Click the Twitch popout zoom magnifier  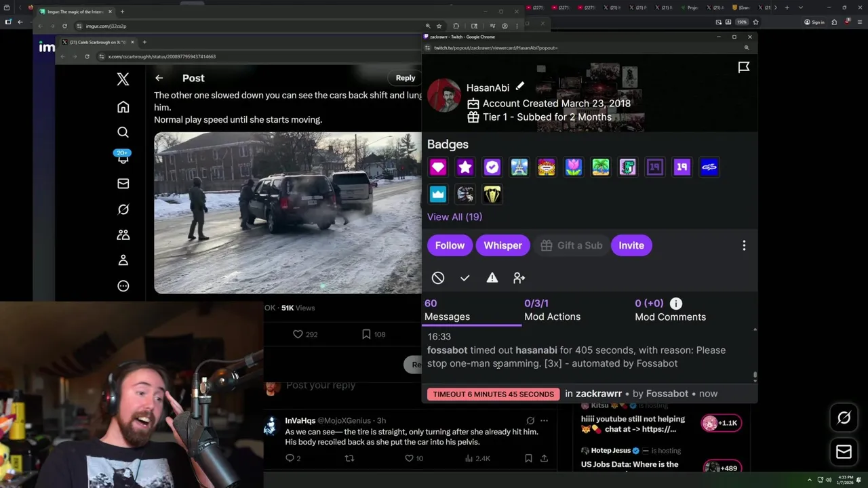[x=747, y=47]
